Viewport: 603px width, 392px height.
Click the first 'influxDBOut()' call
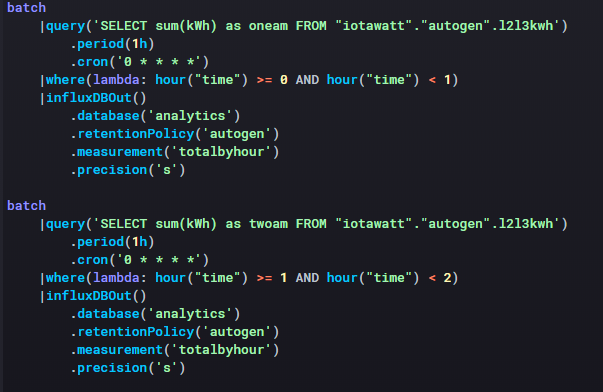click(x=96, y=98)
